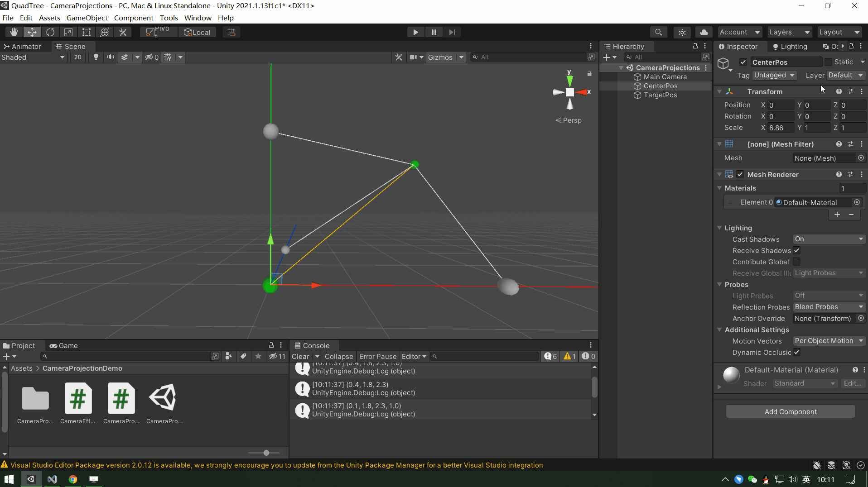Viewport: 868px width, 487px height.
Task: Step forward one frame
Action: [x=452, y=32]
